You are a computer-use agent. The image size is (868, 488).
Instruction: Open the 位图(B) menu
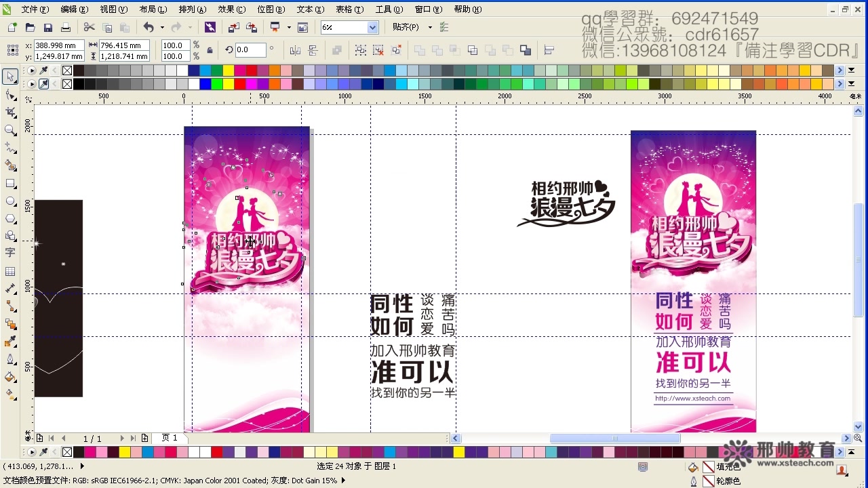coord(271,9)
